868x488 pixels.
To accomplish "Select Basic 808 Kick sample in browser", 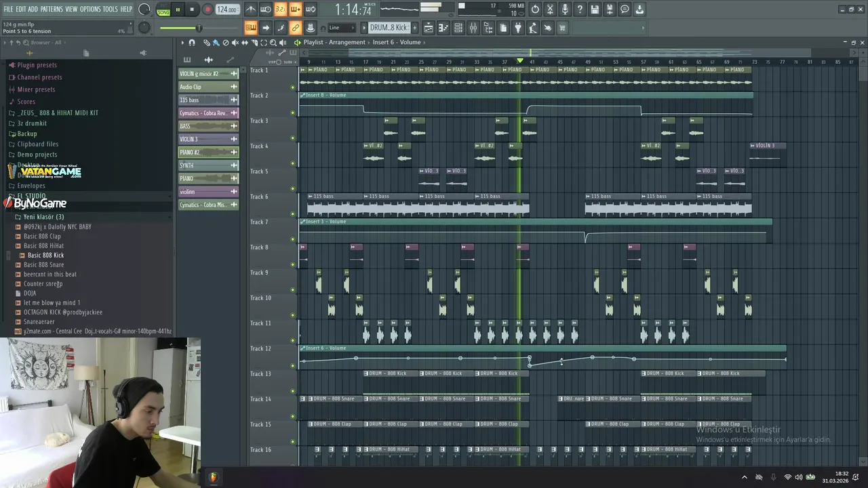I will [x=46, y=255].
